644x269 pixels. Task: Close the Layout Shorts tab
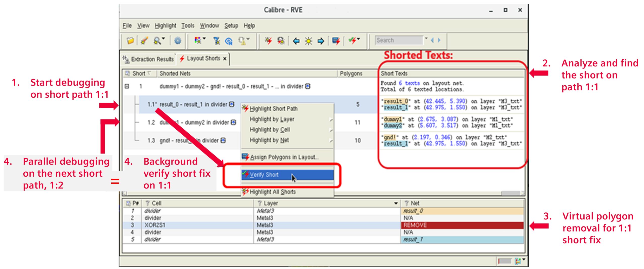click(x=225, y=59)
